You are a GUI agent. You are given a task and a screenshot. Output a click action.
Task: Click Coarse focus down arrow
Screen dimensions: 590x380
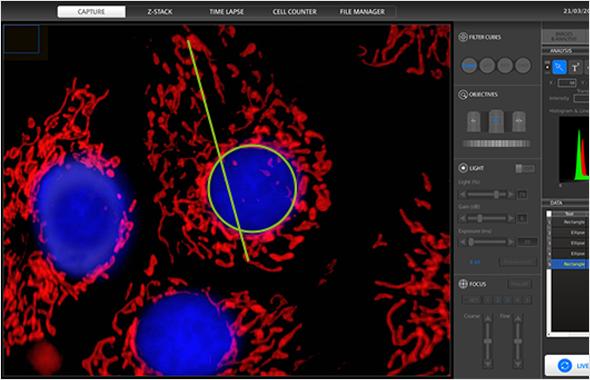click(488, 364)
